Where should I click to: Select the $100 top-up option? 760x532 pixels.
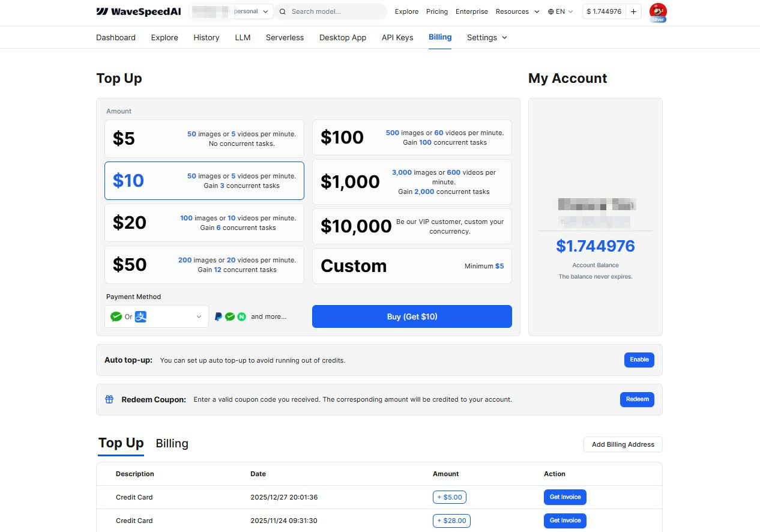[x=412, y=138]
